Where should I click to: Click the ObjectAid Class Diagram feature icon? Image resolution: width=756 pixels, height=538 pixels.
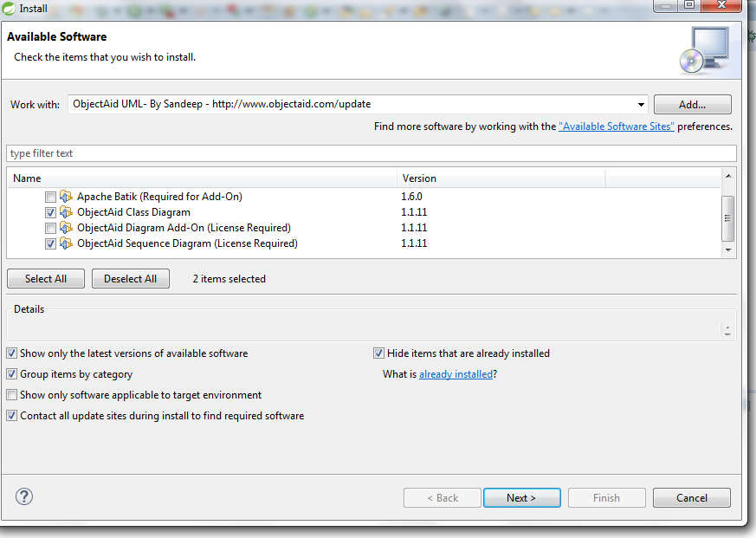(x=67, y=212)
